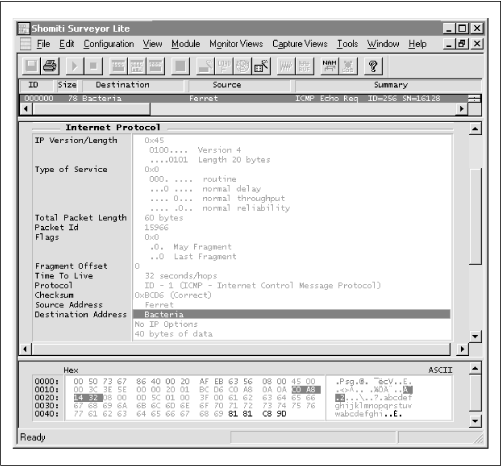Click the '40 bytes of data' line
The image size is (502, 467).
pos(173,334)
